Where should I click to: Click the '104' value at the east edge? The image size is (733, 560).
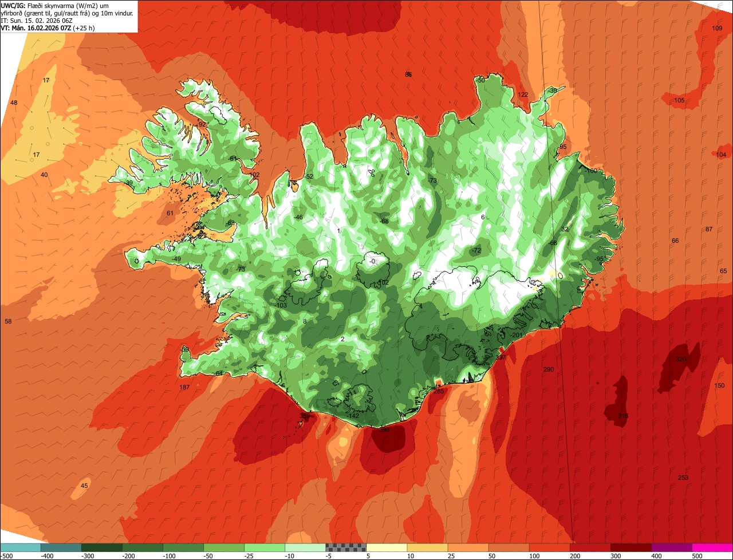click(x=721, y=155)
